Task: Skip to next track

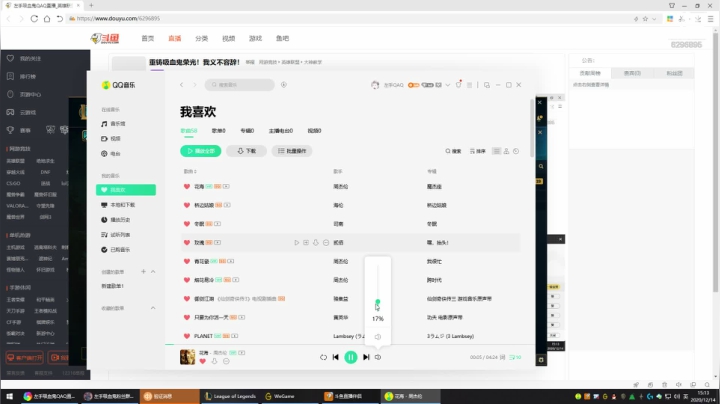Action: (x=366, y=357)
